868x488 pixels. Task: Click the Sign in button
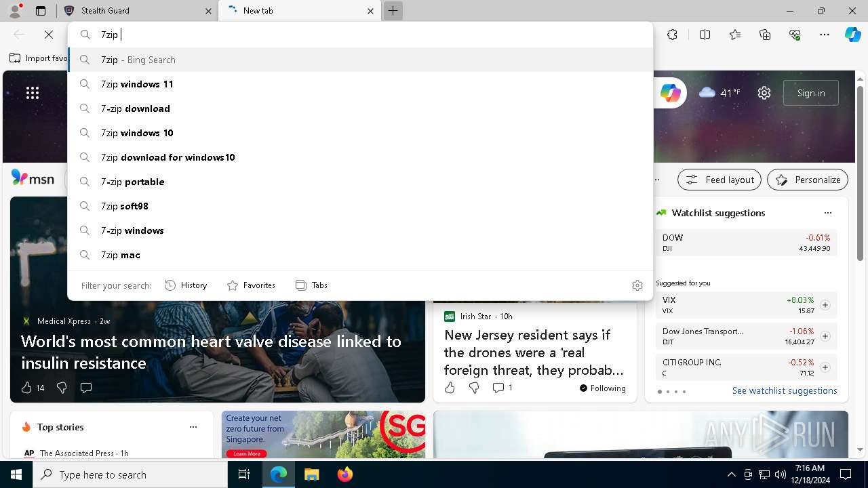click(811, 93)
